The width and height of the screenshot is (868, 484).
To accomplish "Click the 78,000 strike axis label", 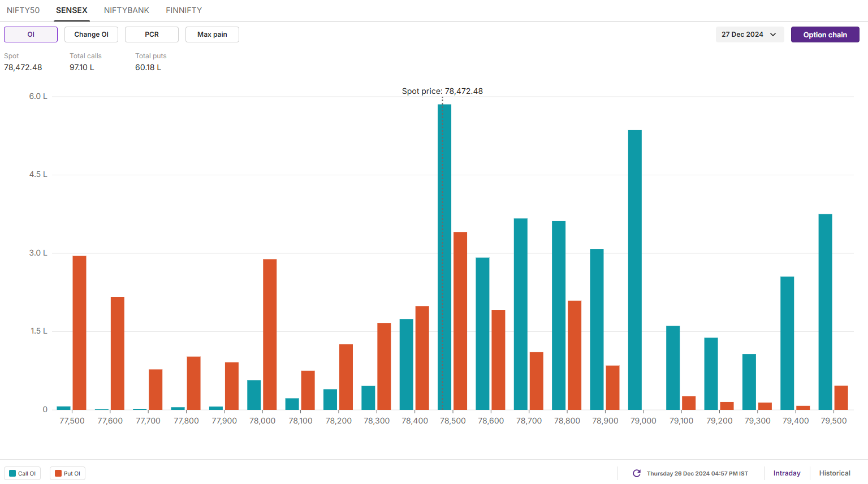I will [262, 421].
